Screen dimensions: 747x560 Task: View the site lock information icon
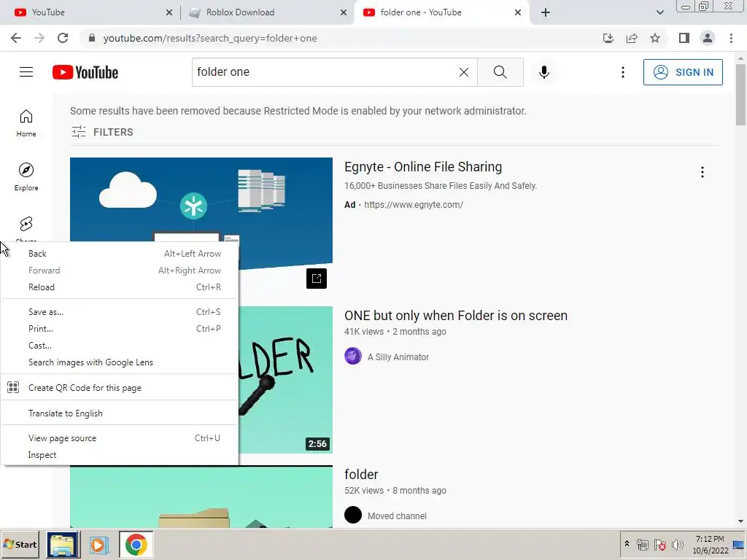(x=92, y=38)
